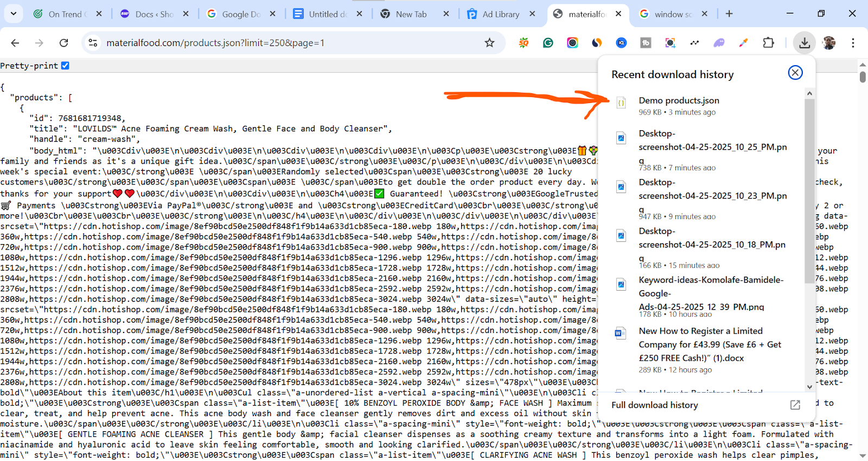Image resolution: width=868 pixels, height=461 pixels.
Task: Open Desktop-screenshot 10_23_PM download
Action: point(703,198)
